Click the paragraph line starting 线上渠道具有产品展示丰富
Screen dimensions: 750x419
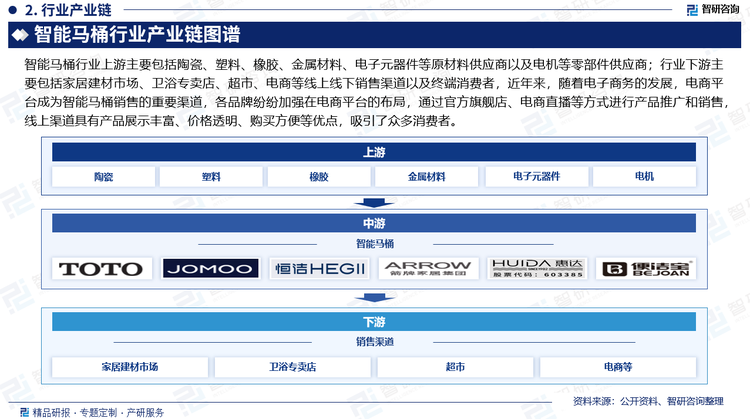(242, 121)
